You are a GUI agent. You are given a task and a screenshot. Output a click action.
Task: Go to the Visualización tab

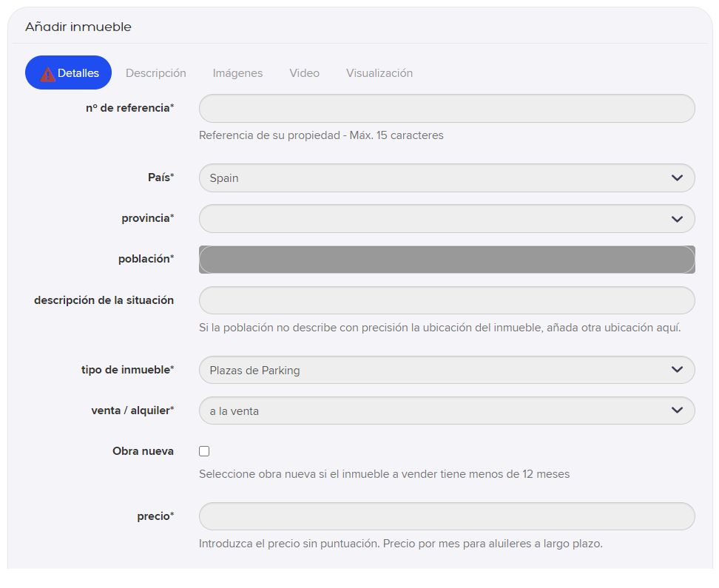(x=379, y=73)
